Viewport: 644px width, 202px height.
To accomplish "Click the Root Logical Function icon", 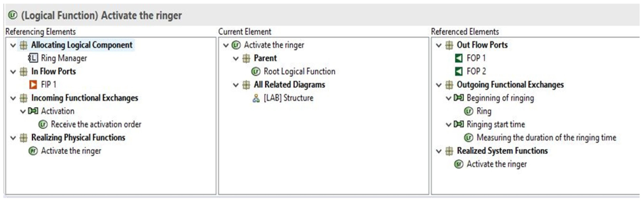I will [x=256, y=72].
